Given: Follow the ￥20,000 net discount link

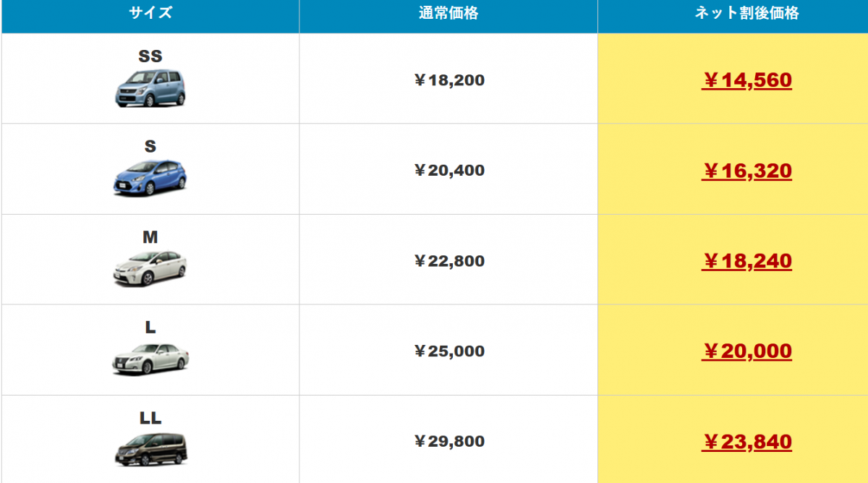Looking at the screenshot, I should [746, 351].
